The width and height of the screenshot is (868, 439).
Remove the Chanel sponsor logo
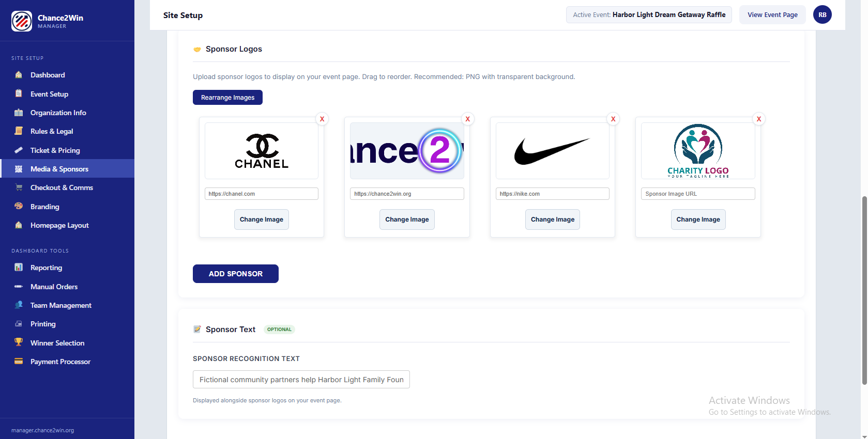coord(322,119)
